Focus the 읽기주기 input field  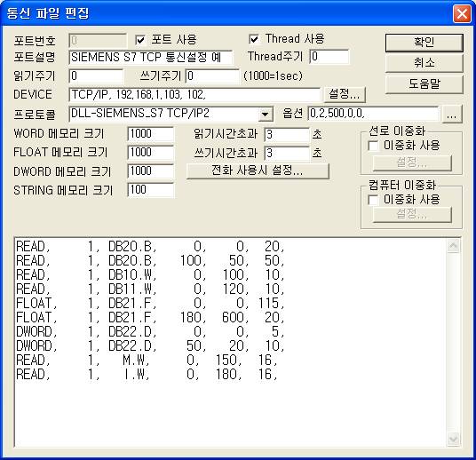(x=96, y=76)
